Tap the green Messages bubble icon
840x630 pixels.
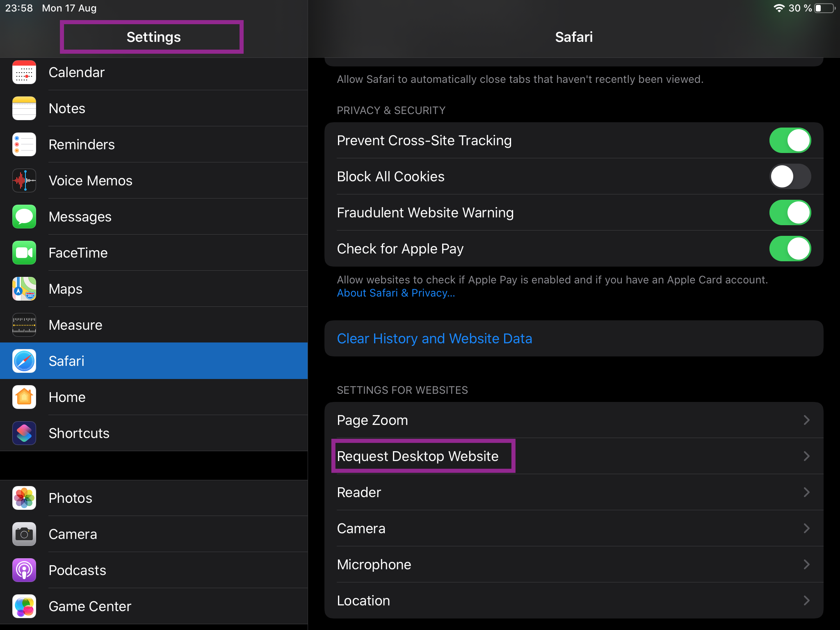(24, 217)
